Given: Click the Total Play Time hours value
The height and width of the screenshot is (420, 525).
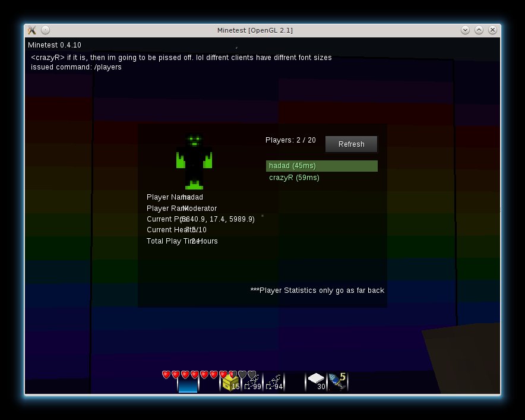Looking at the screenshot, I should tap(204, 241).
